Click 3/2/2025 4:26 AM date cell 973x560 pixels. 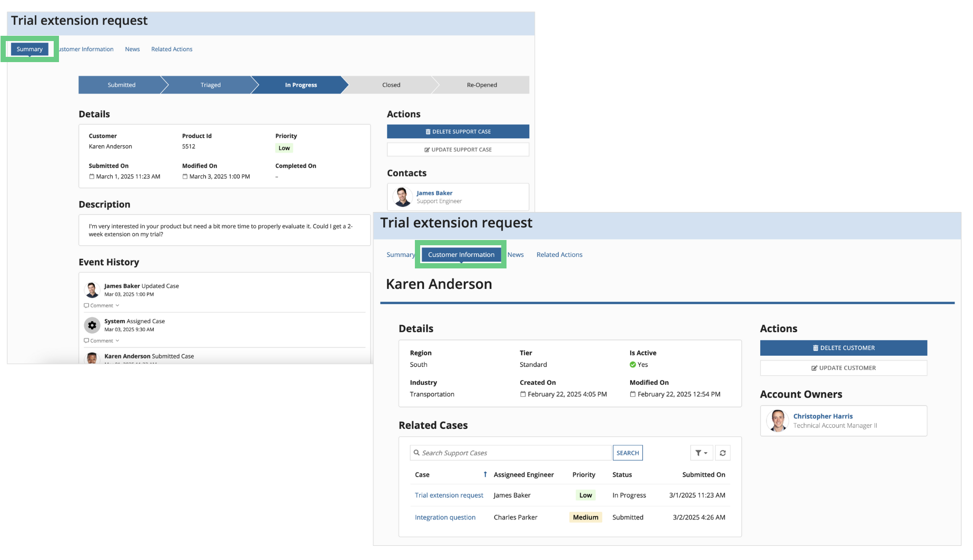pos(699,517)
